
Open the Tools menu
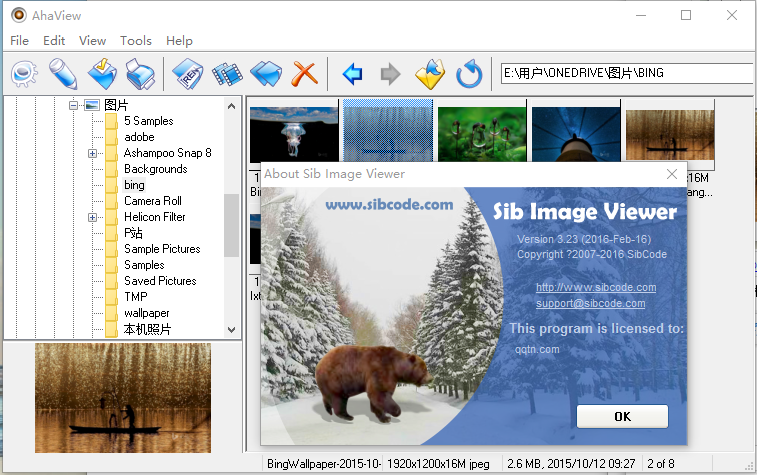tap(136, 41)
